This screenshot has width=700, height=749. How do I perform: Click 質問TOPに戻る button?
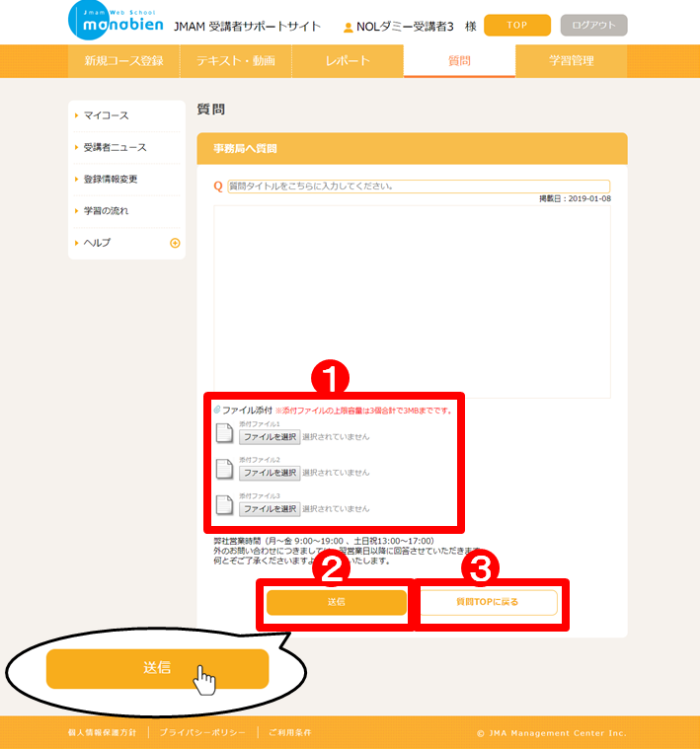click(x=487, y=602)
